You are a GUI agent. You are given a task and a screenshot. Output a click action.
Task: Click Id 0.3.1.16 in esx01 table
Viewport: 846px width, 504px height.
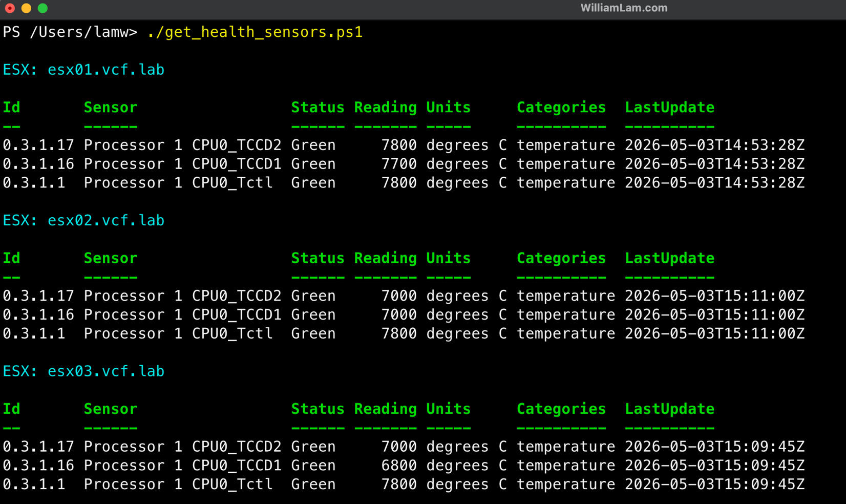pyautogui.click(x=38, y=164)
